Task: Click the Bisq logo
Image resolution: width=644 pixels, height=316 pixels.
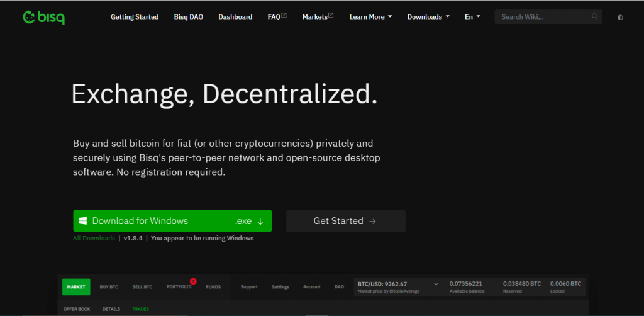Action: tap(44, 17)
